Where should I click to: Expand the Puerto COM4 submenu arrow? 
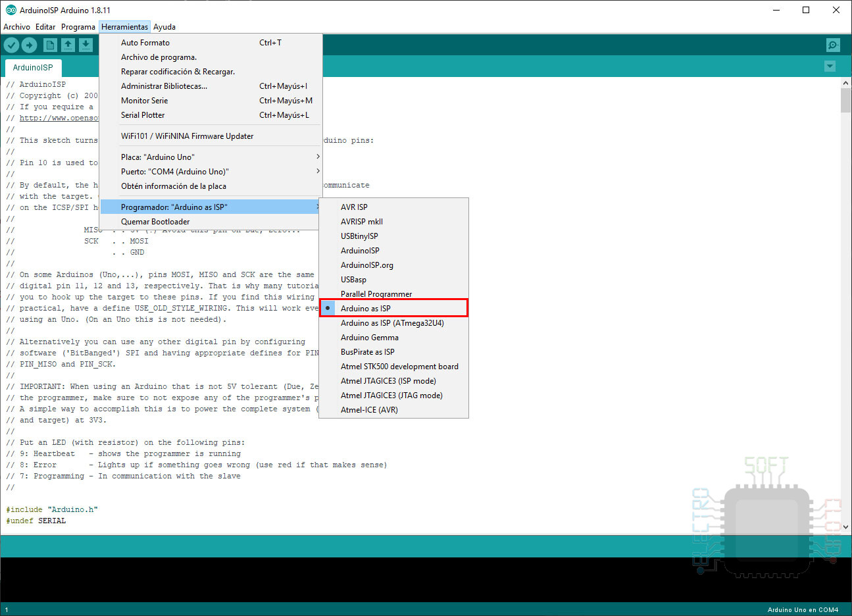tap(318, 171)
